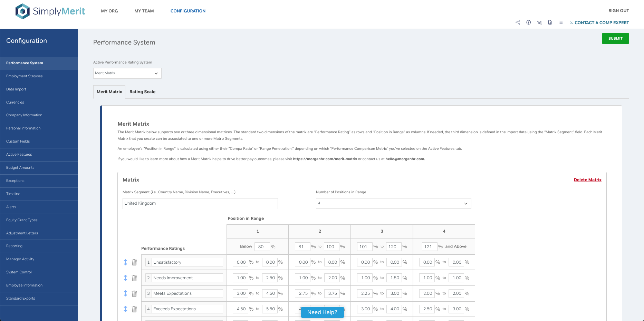Viewport: 644px width, 321px height.
Task: Click move arrow for Needs Improvement row
Action: (x=125, y=278)
